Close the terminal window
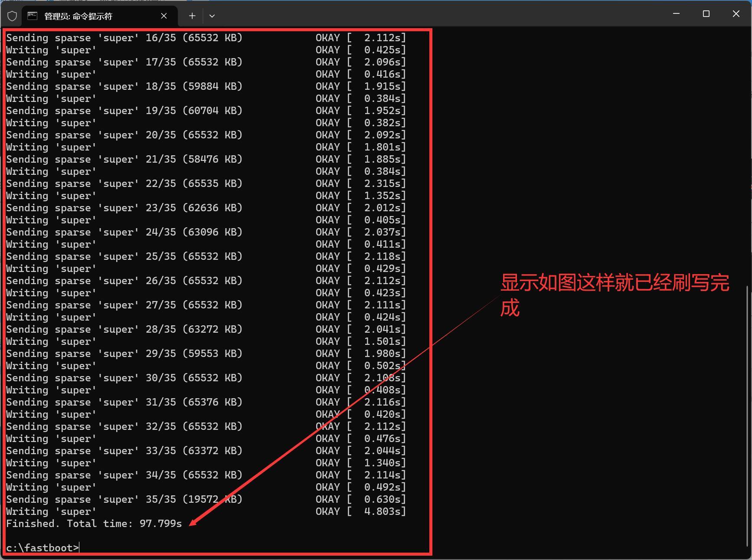 736,14
